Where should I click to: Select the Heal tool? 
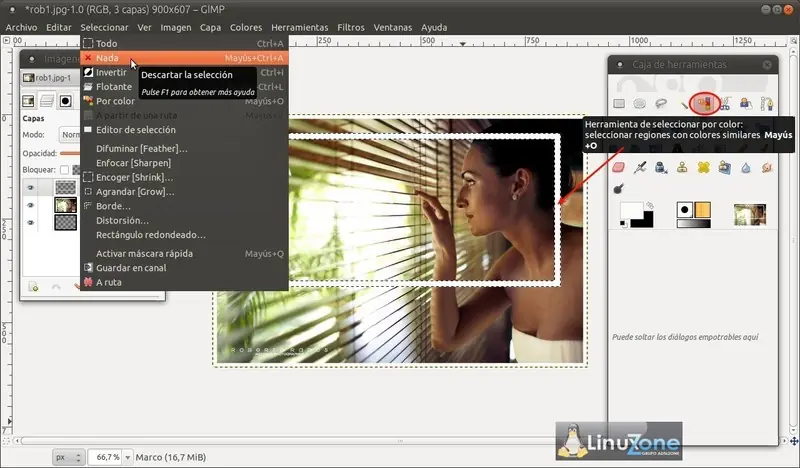[x=704, y=167]
